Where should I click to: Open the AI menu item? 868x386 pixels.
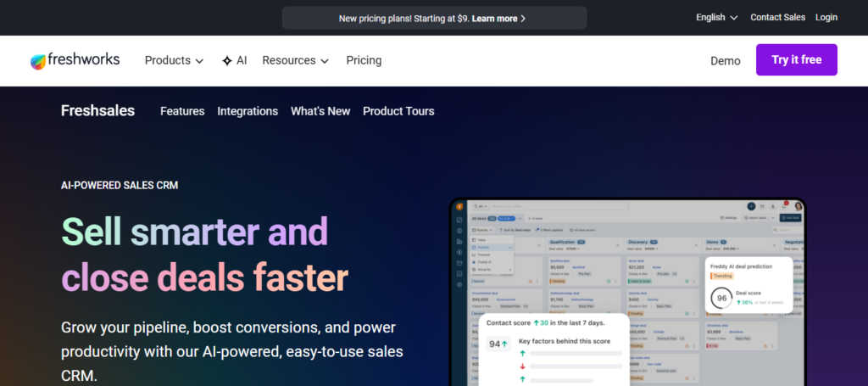pyautogui.click(x=235, y=60)
